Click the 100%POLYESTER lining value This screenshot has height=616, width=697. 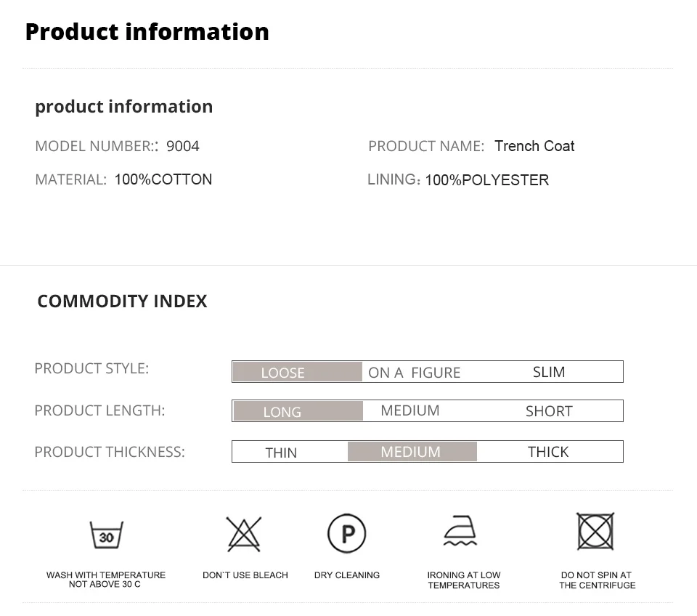click(487, 180)
